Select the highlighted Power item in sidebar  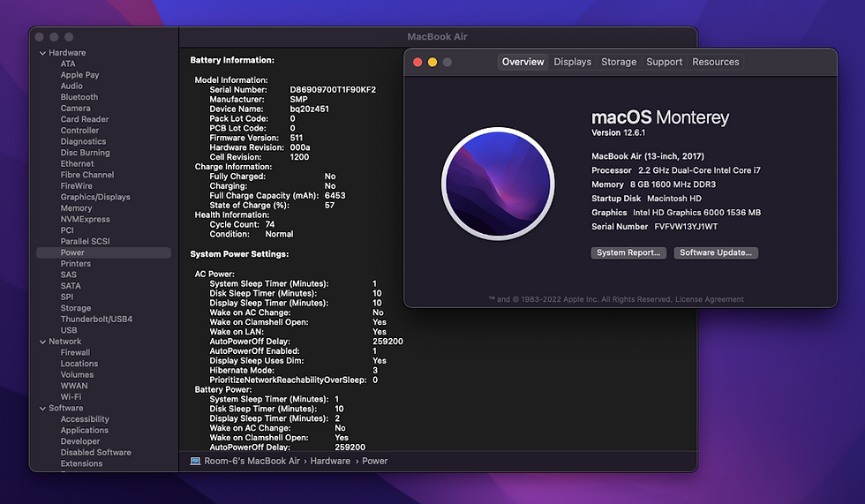tap(104, 252)
